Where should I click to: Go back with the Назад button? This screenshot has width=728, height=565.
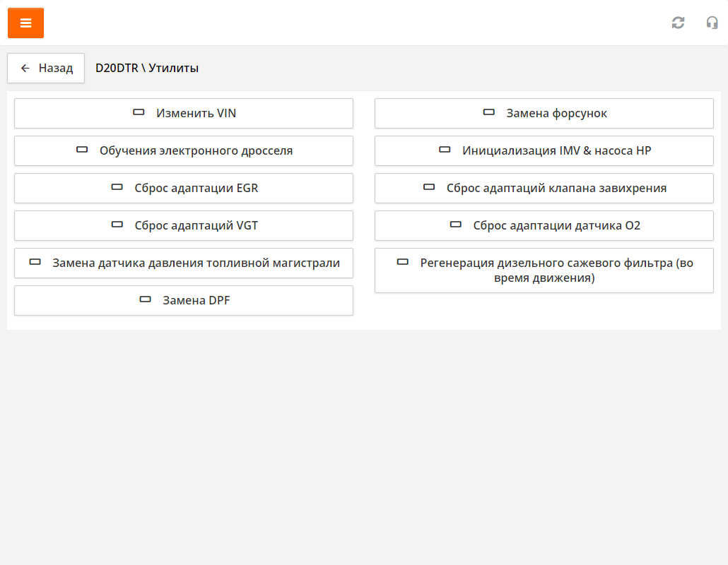(46, 69)
